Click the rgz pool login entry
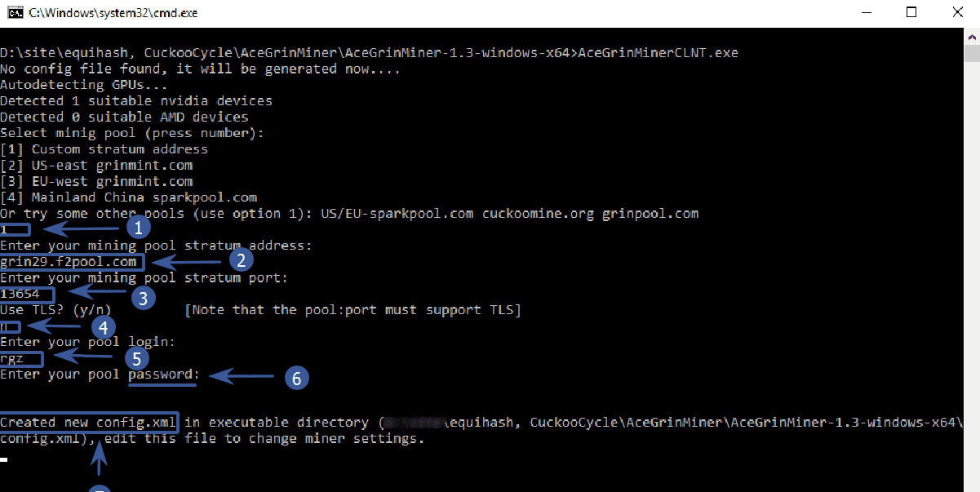 [12, 357]
